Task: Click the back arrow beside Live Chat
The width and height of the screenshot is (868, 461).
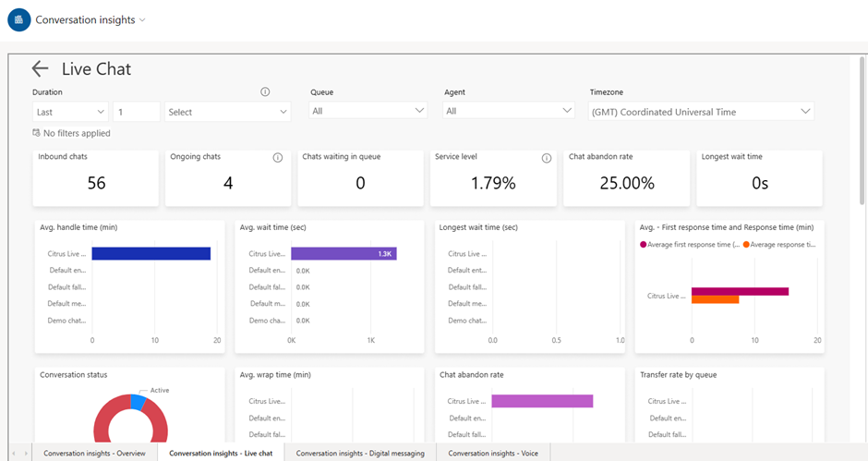Action: coord(40,68)
